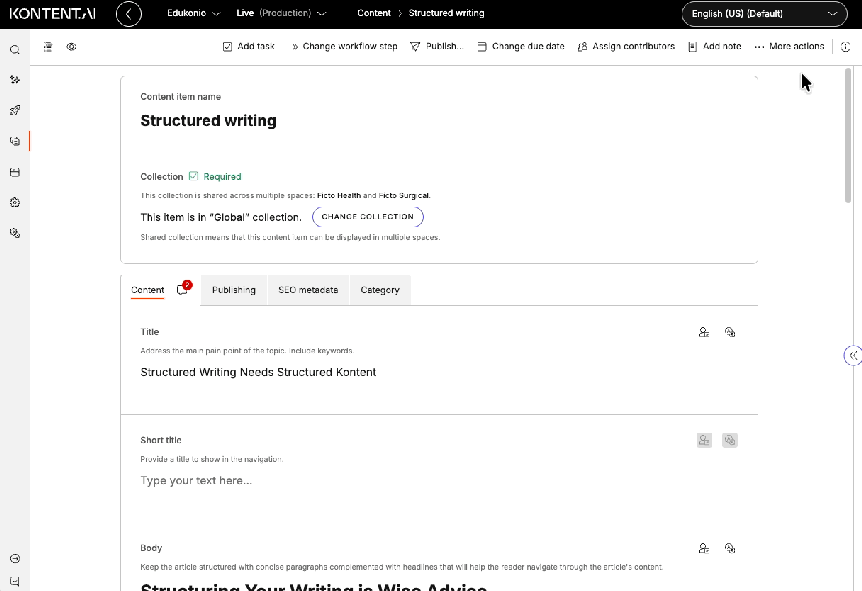Edit the Structured writing item name
The width and height of the screenshot is (862, 591).
click(x=208, y=121)
